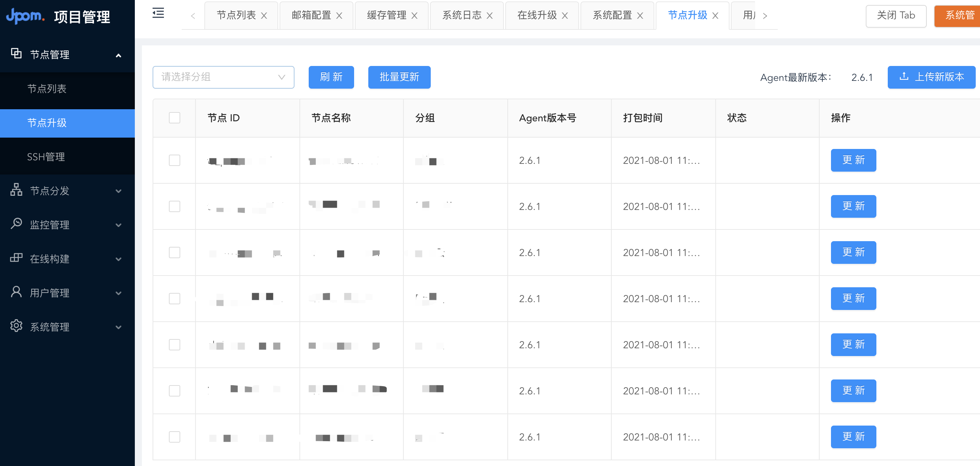Toggle the select-all checkbox in table header

coord(174,118)
